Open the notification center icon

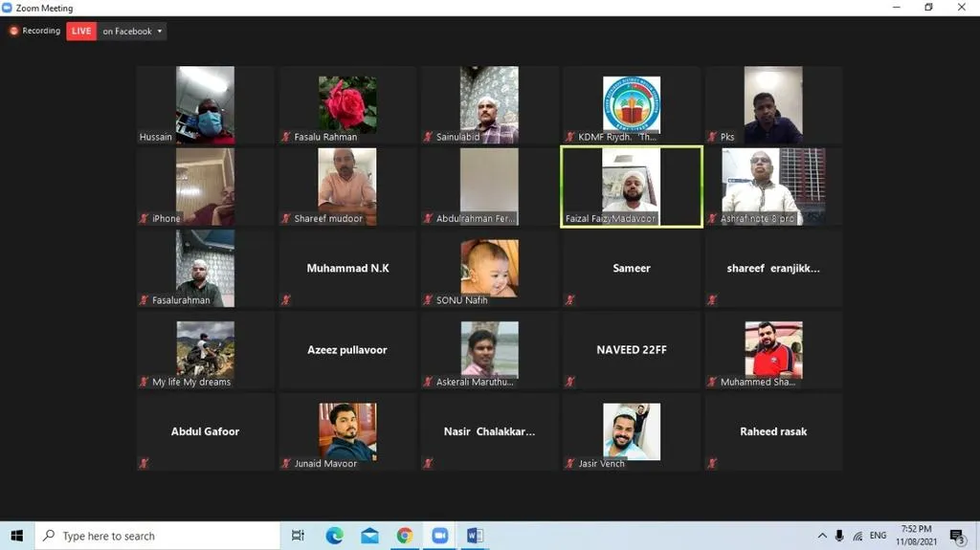point(956,537)
